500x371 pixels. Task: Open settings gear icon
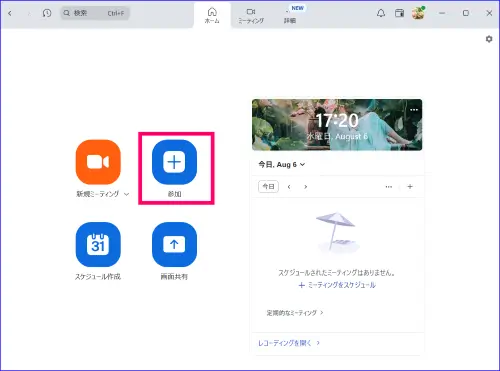pyautogui.click(x=489, y=39)
